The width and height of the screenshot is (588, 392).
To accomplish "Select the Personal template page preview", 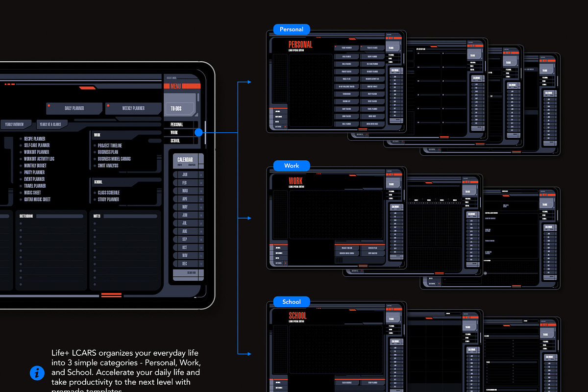I will pyautogui.click(x=337, y=82).
